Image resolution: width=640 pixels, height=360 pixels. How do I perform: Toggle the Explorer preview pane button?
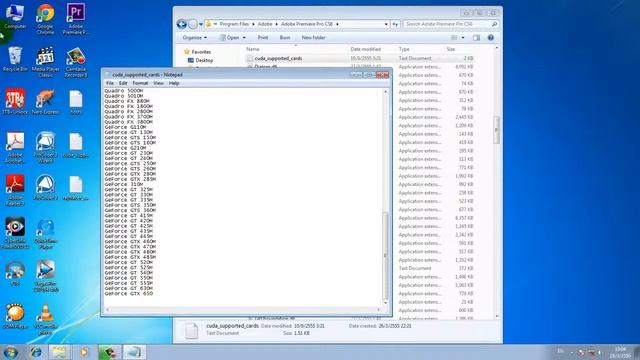point(476,38)
